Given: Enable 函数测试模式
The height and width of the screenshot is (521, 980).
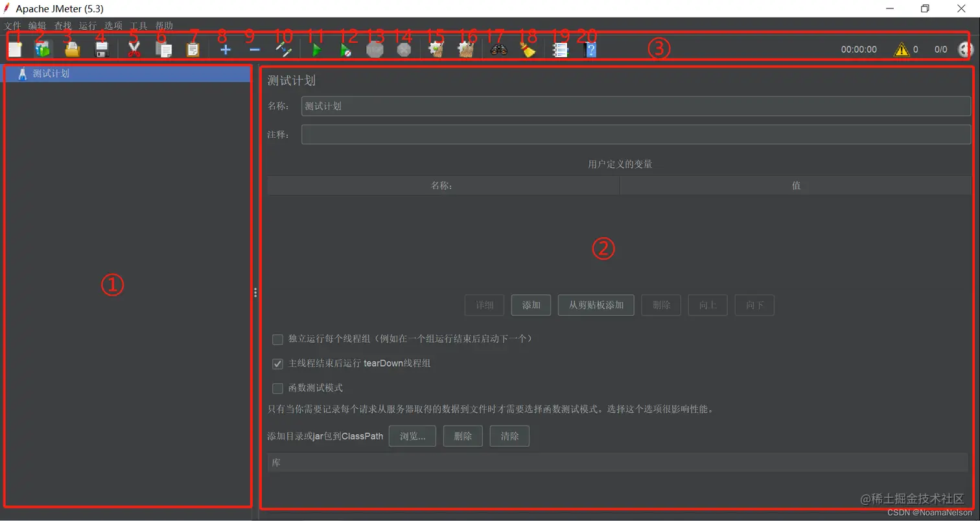Looking at the screenshot, I should [x=277, y=388].
